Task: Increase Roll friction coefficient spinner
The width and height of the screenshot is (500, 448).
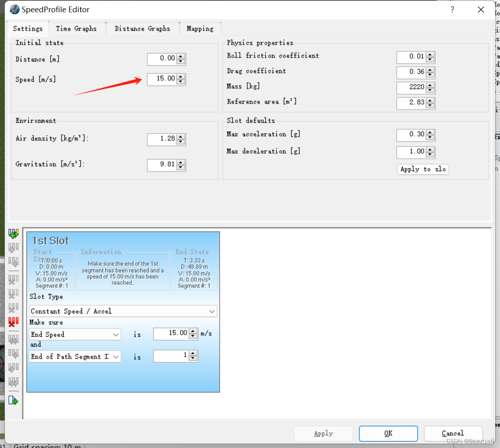Action: click(x=430, y=54)
